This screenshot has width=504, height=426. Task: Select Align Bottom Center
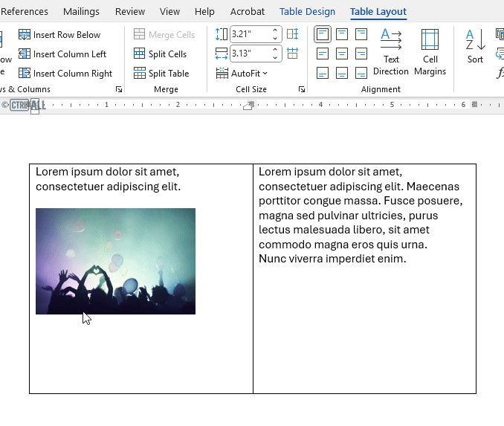point(342,73)
